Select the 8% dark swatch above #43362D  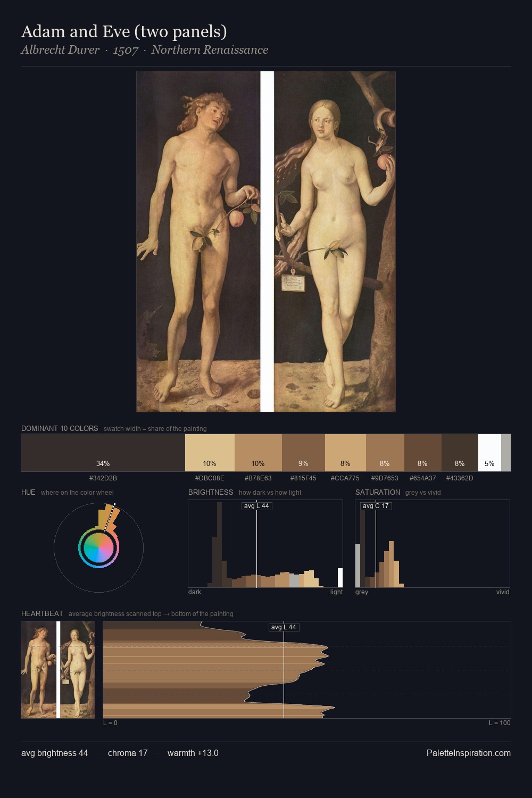tap(460, 453)
